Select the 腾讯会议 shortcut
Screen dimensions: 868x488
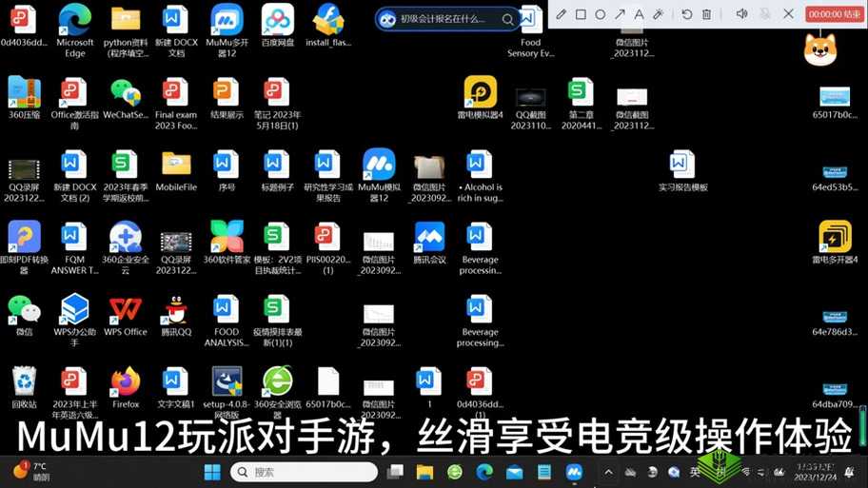429,243
